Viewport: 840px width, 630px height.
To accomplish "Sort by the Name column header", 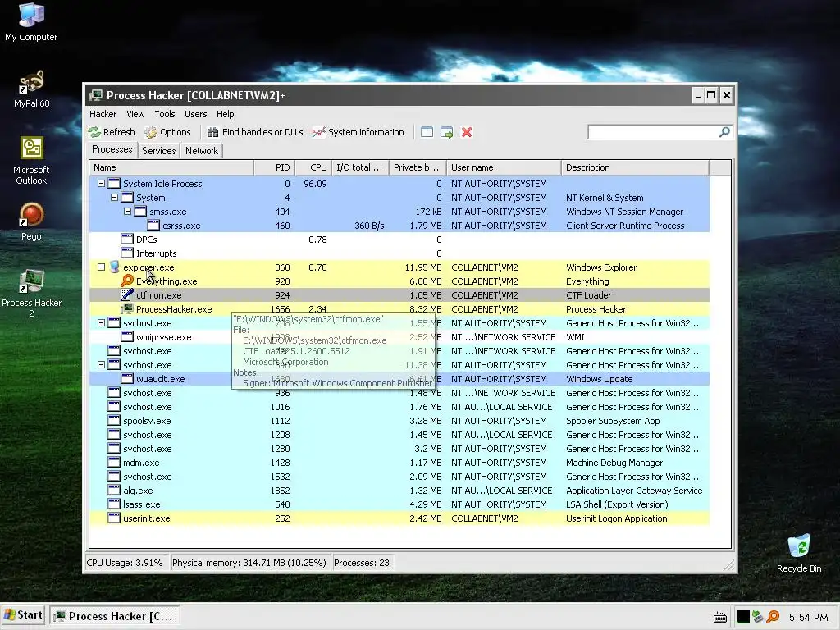I will coord(171,167).
